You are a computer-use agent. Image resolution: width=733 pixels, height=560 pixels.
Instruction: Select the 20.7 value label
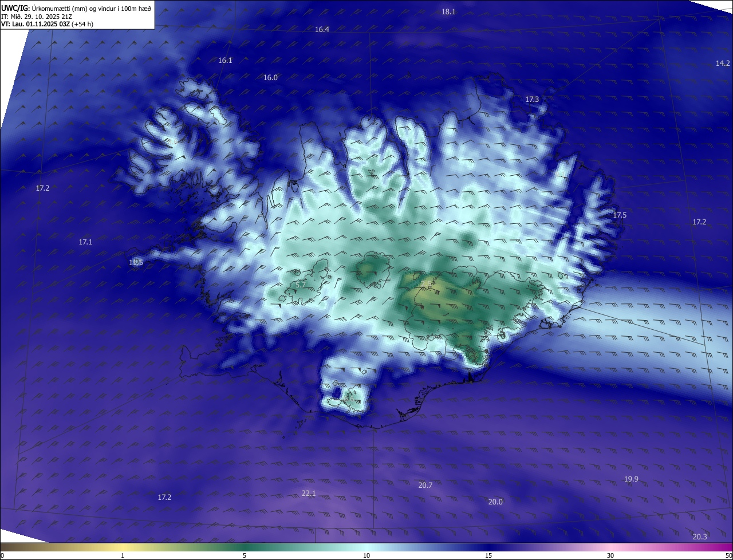pyautogui.click(x=425, y=486)
